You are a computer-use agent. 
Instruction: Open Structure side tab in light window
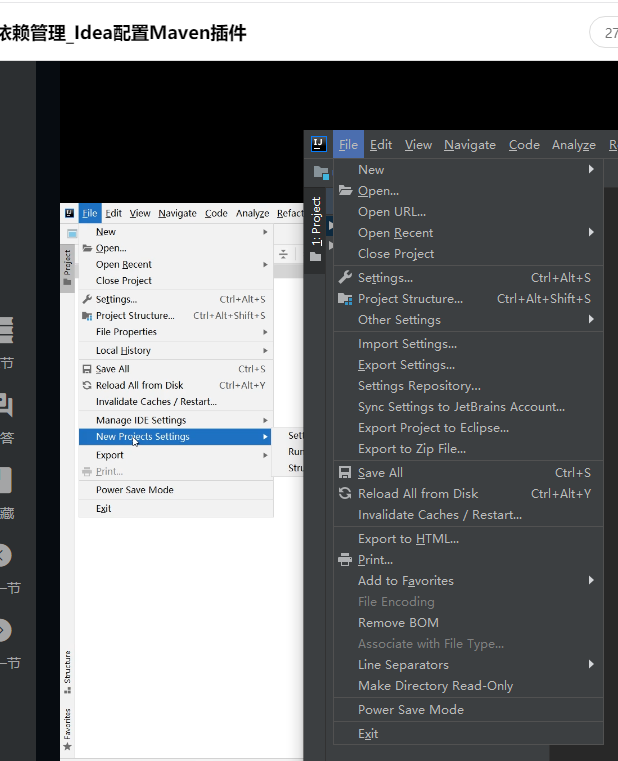67,670
